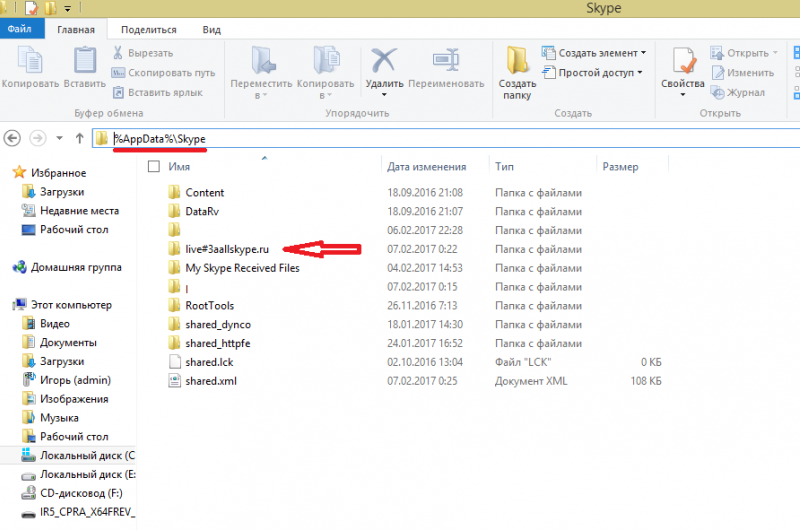Open the Music (Музыка) folder

tap(59, 418)
